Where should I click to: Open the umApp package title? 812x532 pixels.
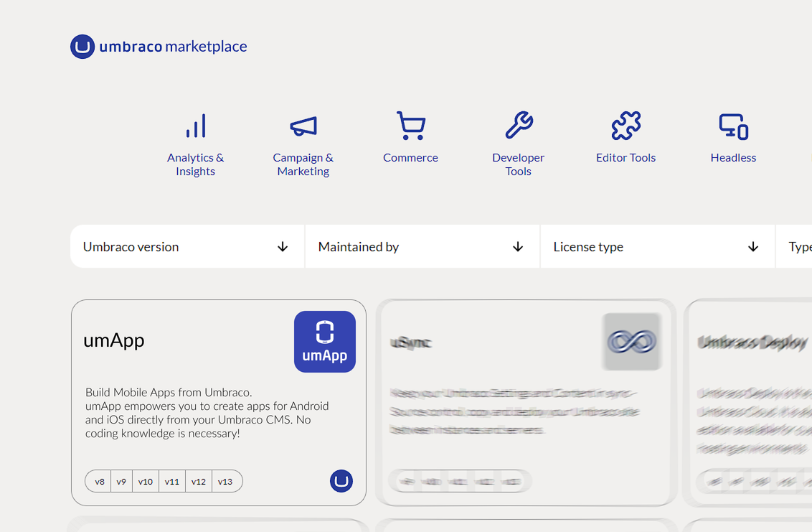point(114,340)
